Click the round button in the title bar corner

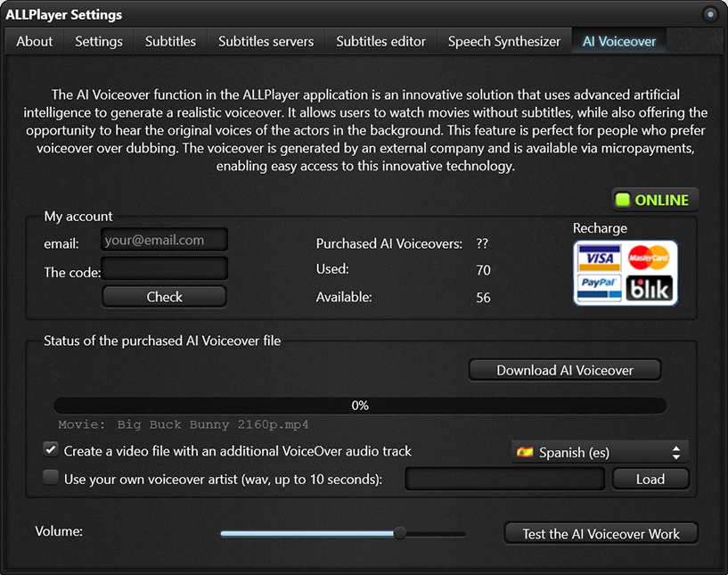710,14
